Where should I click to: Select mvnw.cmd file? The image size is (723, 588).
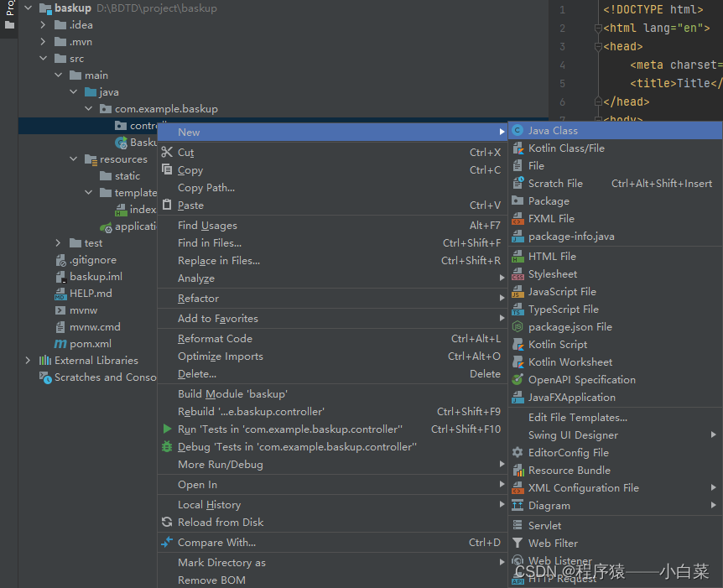[x=87, y=327]
